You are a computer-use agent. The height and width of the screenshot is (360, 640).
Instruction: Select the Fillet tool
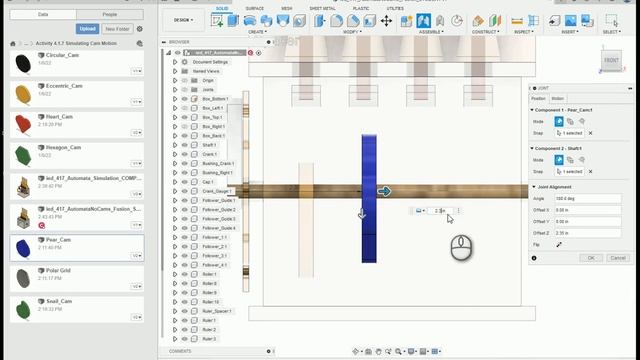point(336,20)
